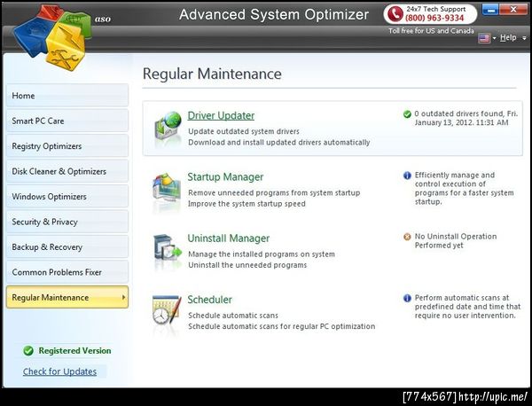This screenshot has width=532, height=406.
Task: Click orange warning icon by No Uninstall Operation
Action: coord(407,237)
